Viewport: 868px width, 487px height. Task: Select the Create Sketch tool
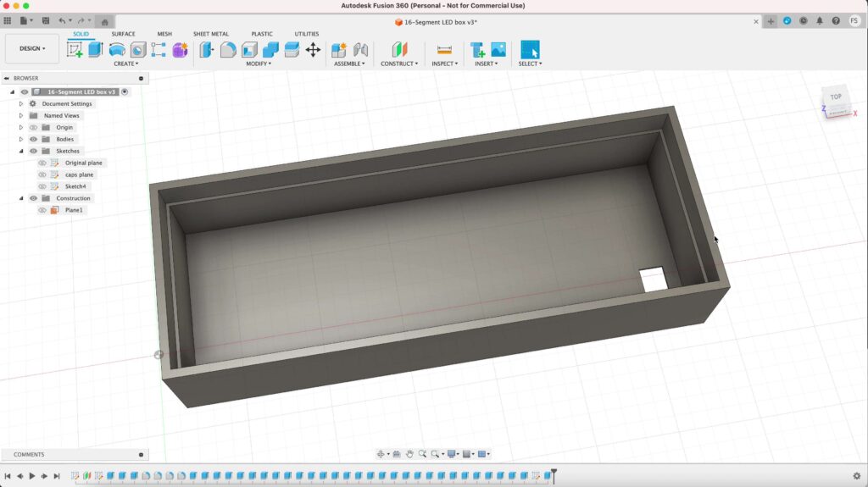point(75,50)
